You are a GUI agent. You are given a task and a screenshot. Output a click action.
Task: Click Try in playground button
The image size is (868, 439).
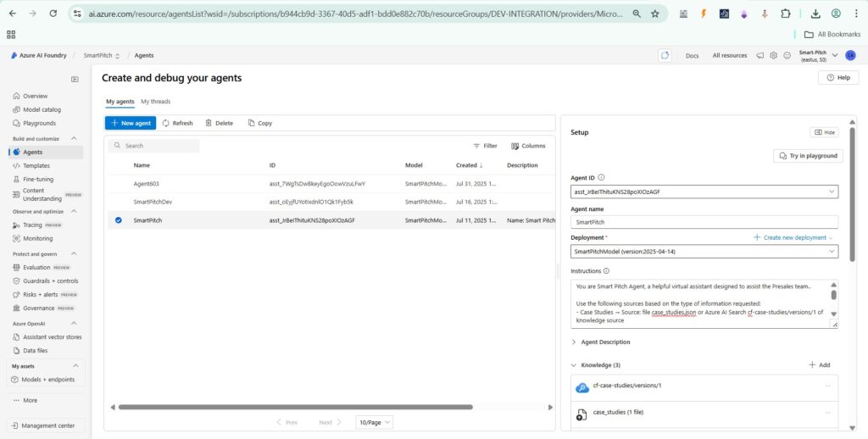pos(807,156)
